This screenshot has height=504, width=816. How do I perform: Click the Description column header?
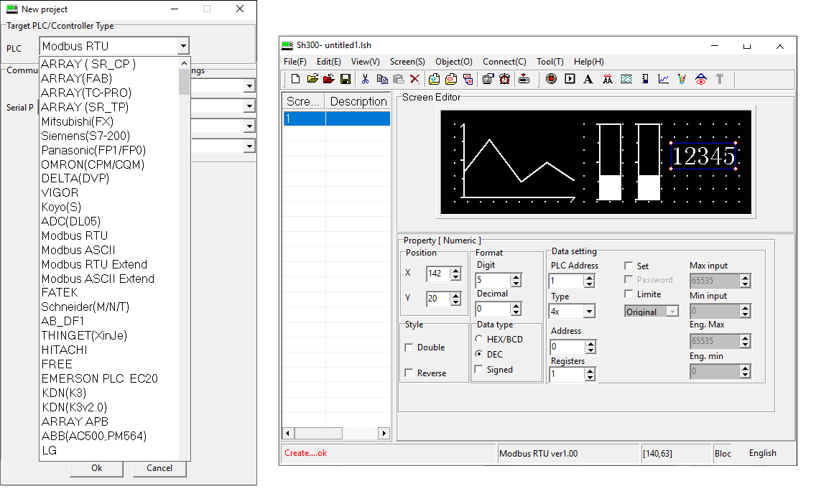pyautogui.click(x=358, y=101)
